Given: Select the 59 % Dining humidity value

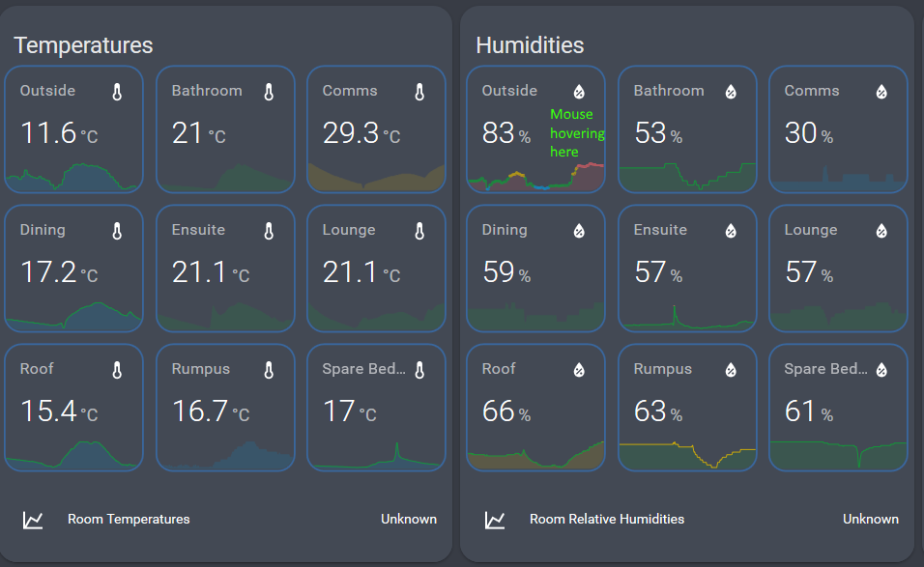Looking at the screenshot, I should pos(506,272).
